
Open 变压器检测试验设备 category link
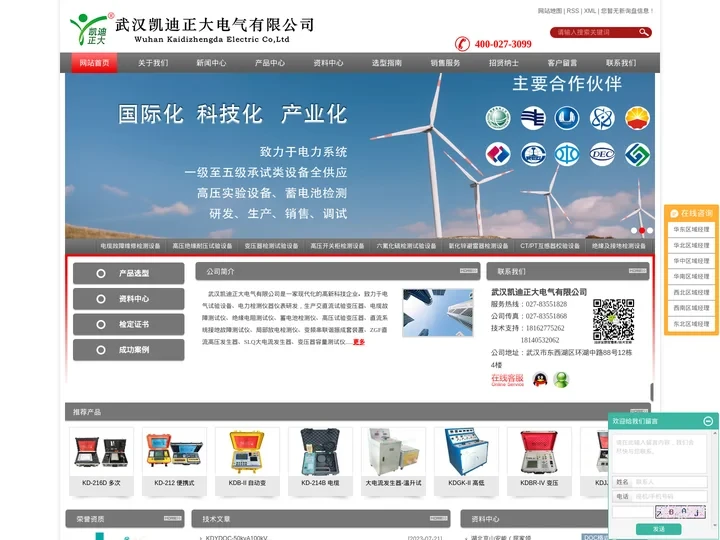click(271, 246)
